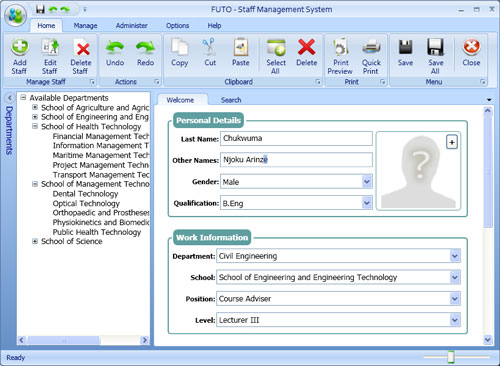500x366 pixels.
Task: Click the zoom slider in status bar
Action: pos(451,357)
